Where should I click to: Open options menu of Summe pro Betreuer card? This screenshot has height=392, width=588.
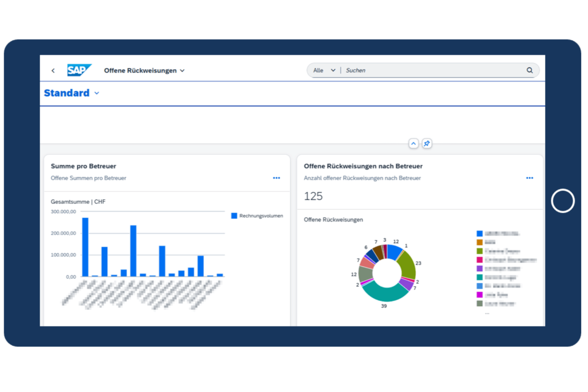[277, 178]
